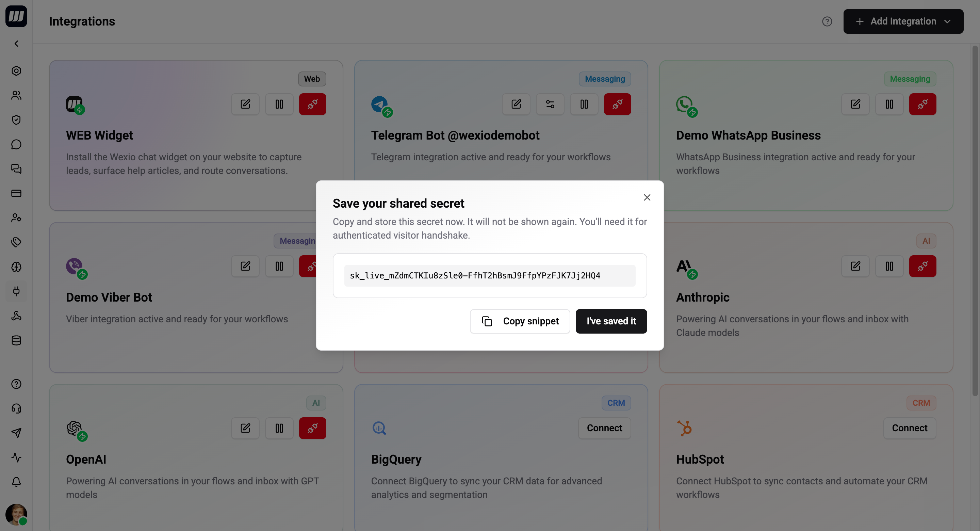Image resolution: width=980 pixels, height=531 pixels.
Task: Edit the WEB Widget integration
Action: 245,104
